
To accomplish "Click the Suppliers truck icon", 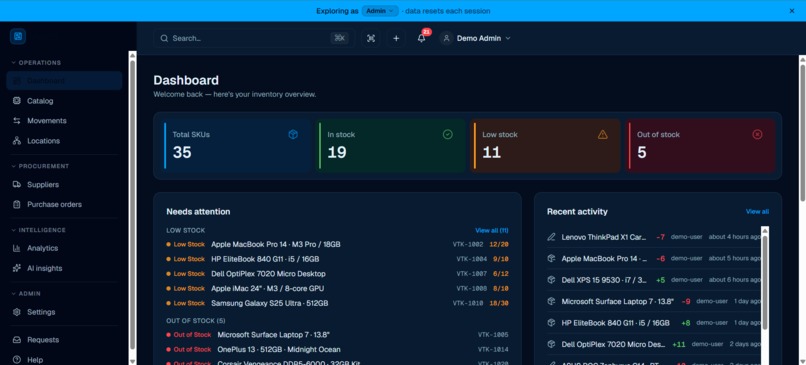I will coord(17,185).
